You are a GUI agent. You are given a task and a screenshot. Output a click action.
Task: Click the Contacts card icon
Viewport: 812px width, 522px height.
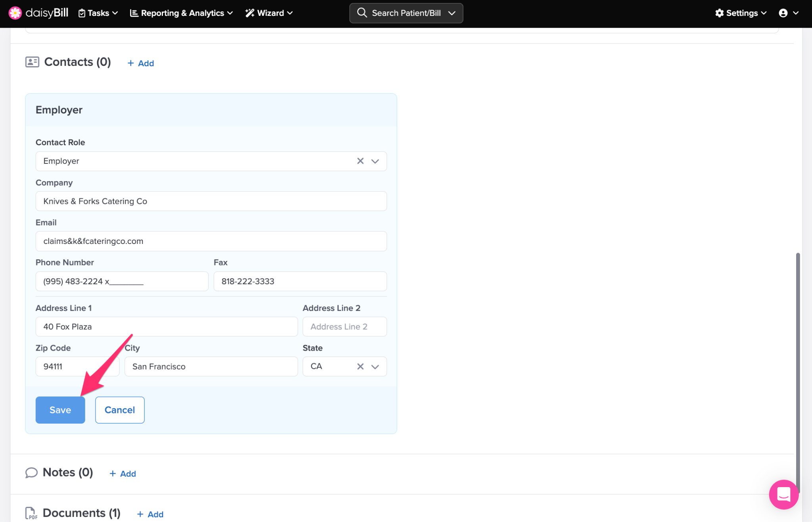[x=32, y=62]
